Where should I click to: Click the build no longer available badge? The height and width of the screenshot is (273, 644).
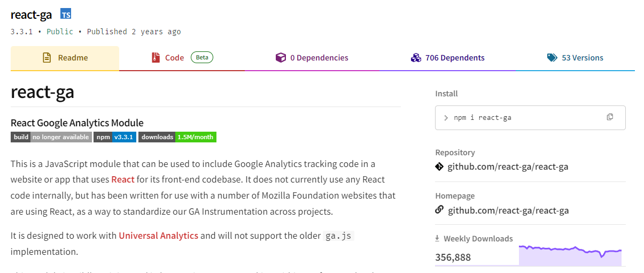pos(51,137)
